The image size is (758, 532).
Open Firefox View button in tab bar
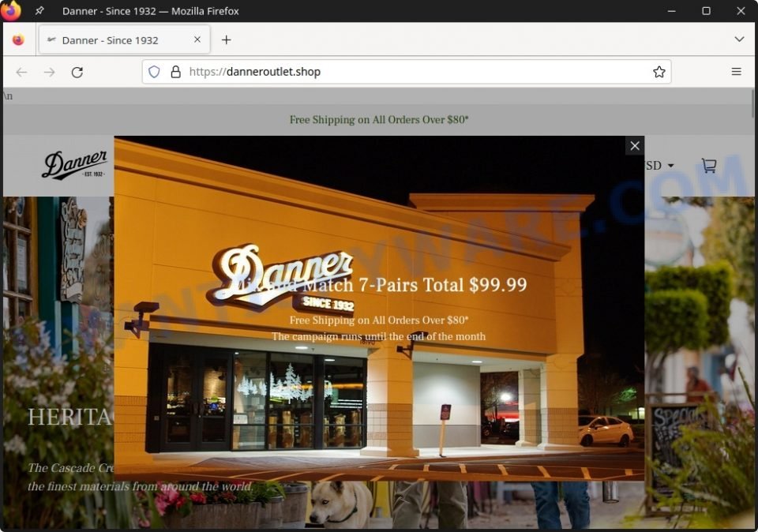(18, 39)
